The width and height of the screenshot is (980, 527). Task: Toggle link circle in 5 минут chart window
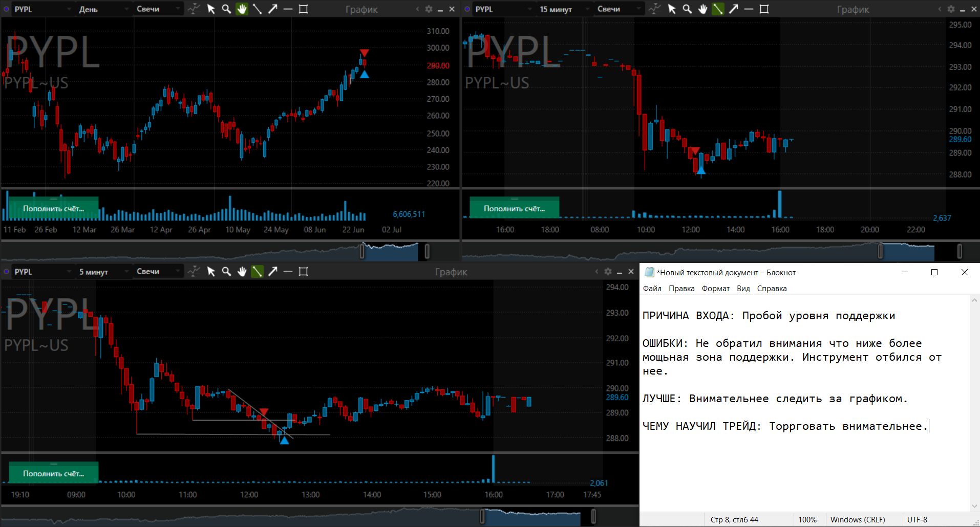pyautogui.click(x=6, y=272)
